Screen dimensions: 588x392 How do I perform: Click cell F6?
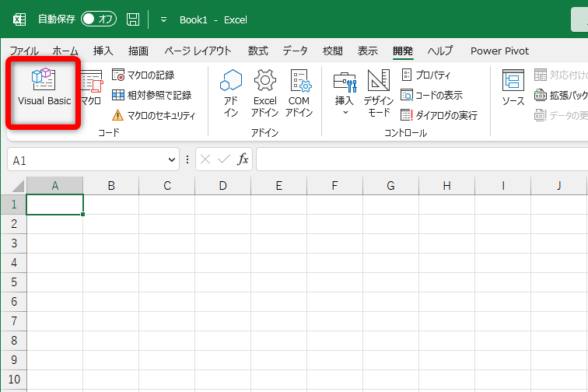point(334,302)
